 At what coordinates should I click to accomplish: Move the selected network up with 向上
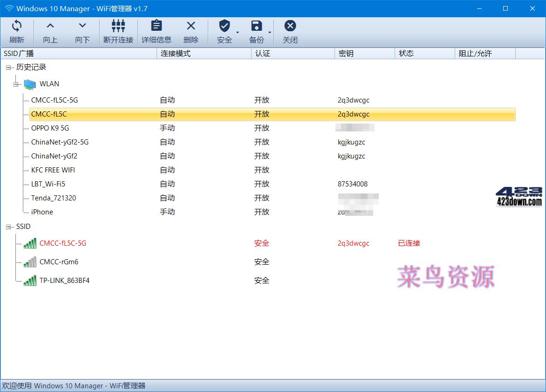click(x=49, y=31)
